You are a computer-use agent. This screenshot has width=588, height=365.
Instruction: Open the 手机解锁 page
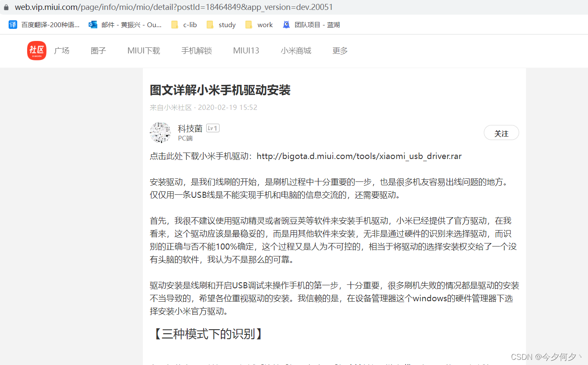click(196, 51)
